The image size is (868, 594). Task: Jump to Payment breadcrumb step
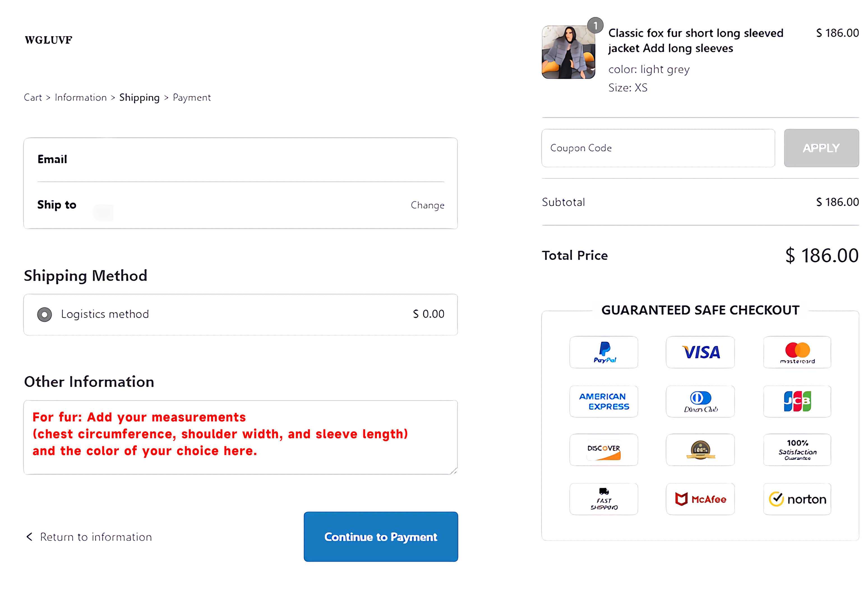click(191, 98)
